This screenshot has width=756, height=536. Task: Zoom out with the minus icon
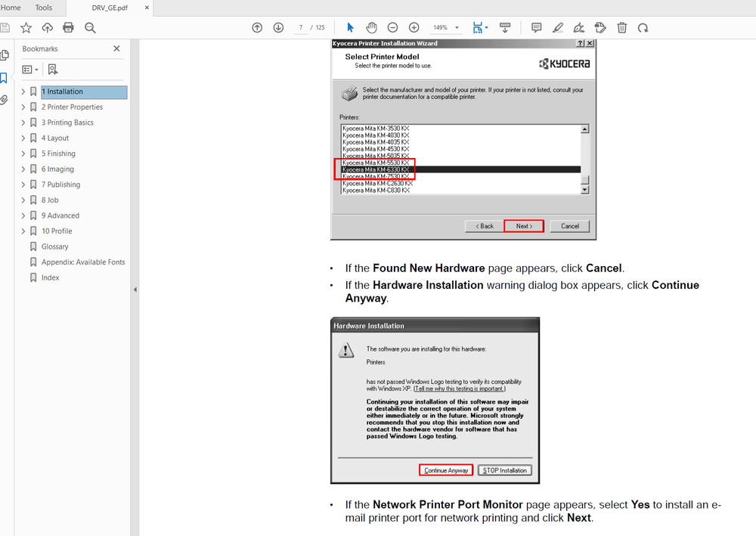point(392,27)
